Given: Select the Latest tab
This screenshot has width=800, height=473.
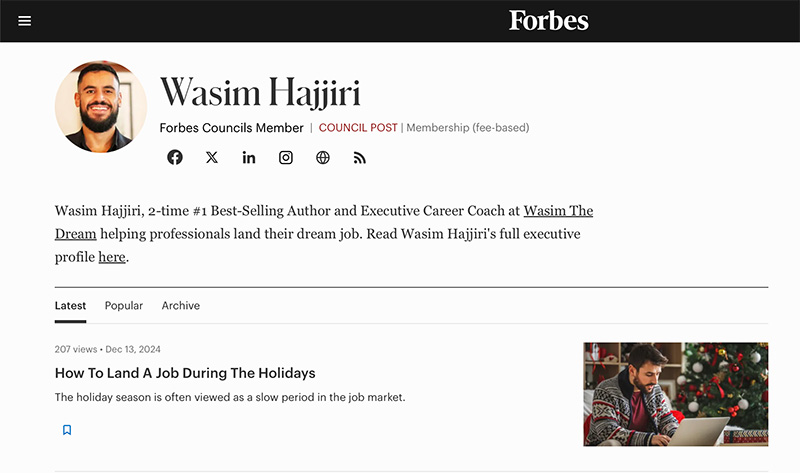Looking at the screenshot, I should [x=70, y=305].
